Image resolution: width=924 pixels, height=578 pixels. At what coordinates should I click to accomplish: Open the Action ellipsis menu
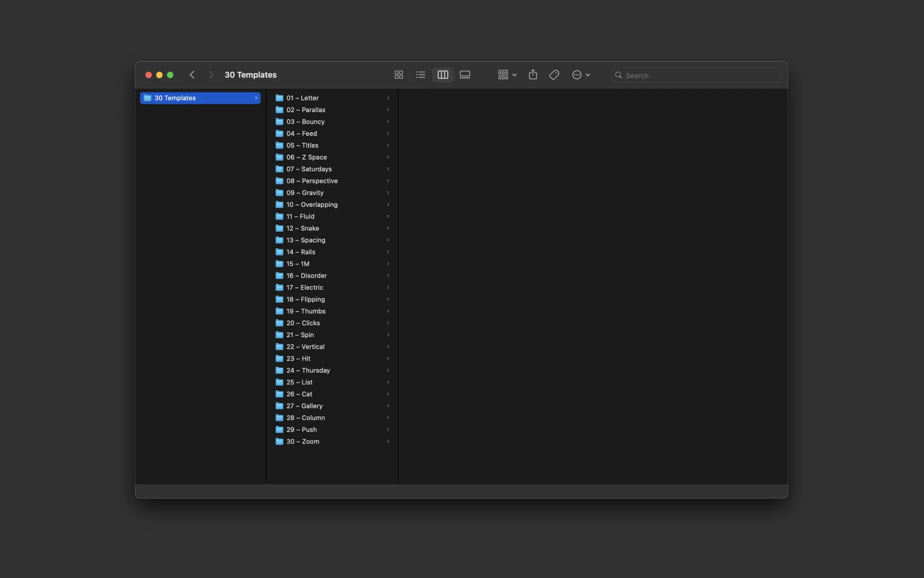coord(581,75)
